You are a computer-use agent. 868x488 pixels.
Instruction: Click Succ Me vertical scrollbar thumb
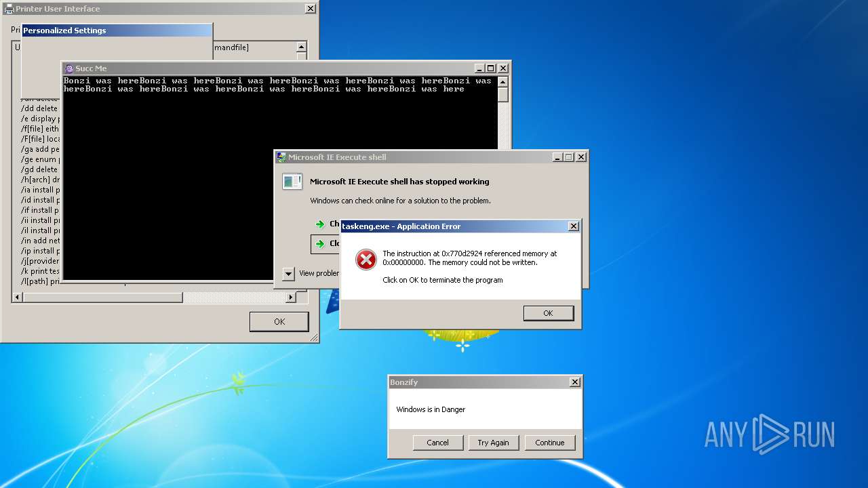pos(502,94)
